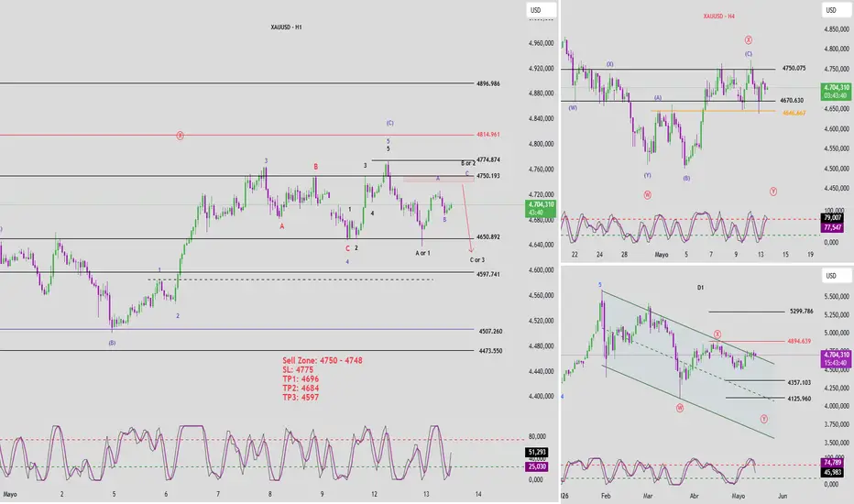Click the 4357.103 level label on D1

click(x=799, y=383)
